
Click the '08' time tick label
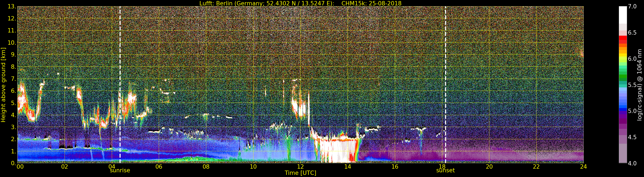206,167
